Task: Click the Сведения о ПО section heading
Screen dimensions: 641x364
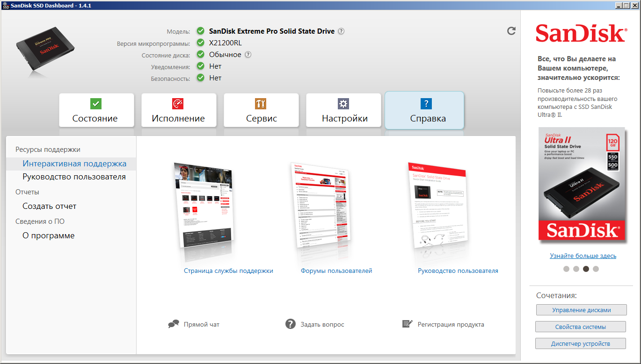Action: coord(40,221)
